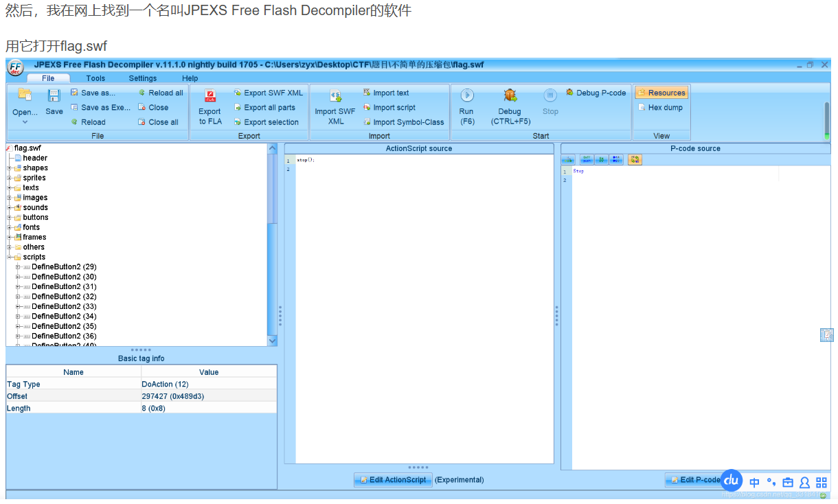Click Import Symbol-Class
The image size is (838, 504).
403,122
